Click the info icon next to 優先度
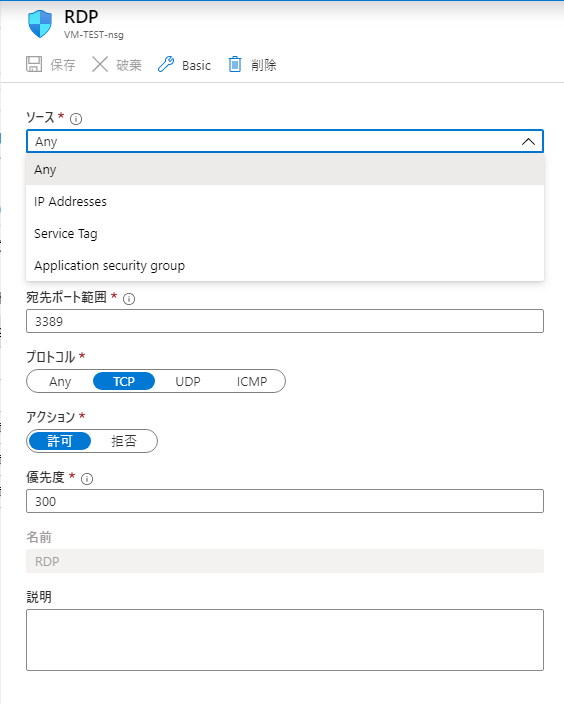564x704 pixels. tap(87, 479)
